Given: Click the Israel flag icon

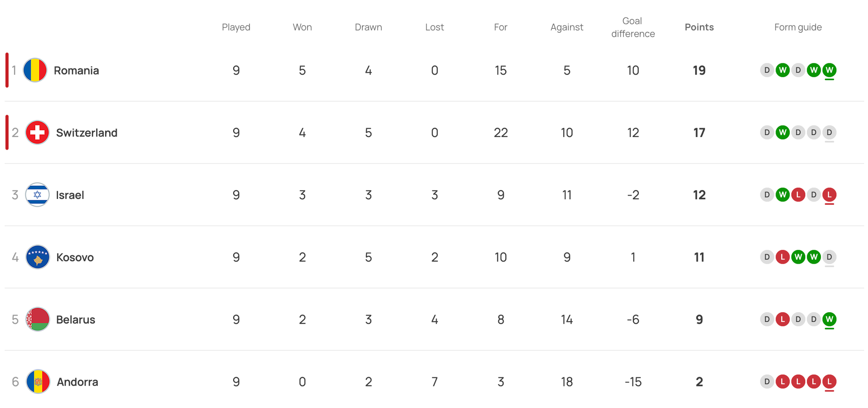Looking at the screenshot, I should point(37,195).
